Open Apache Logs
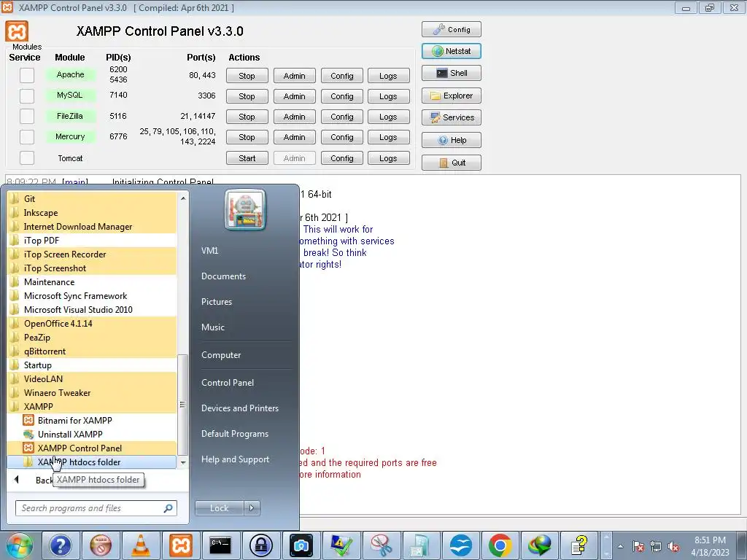The width and height of the screenshot is (747, 560). [x=388, y=76]
